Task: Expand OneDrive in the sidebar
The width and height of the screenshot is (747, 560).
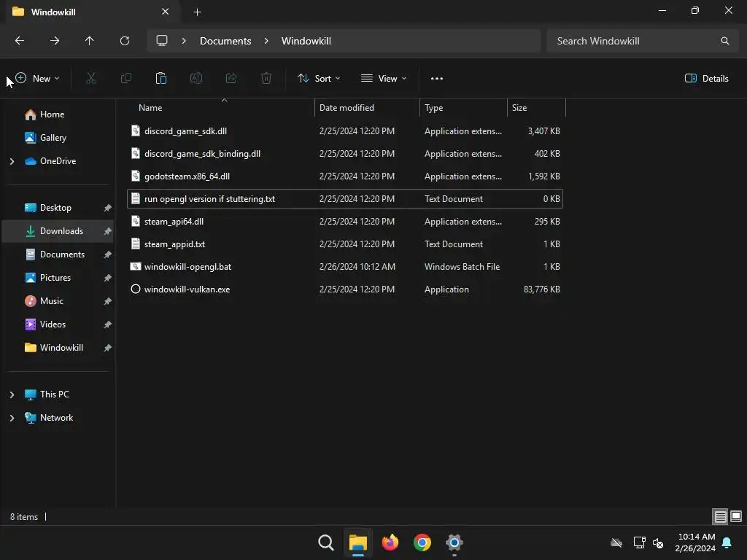Action: pyautogui.click(x=12, y=161)
